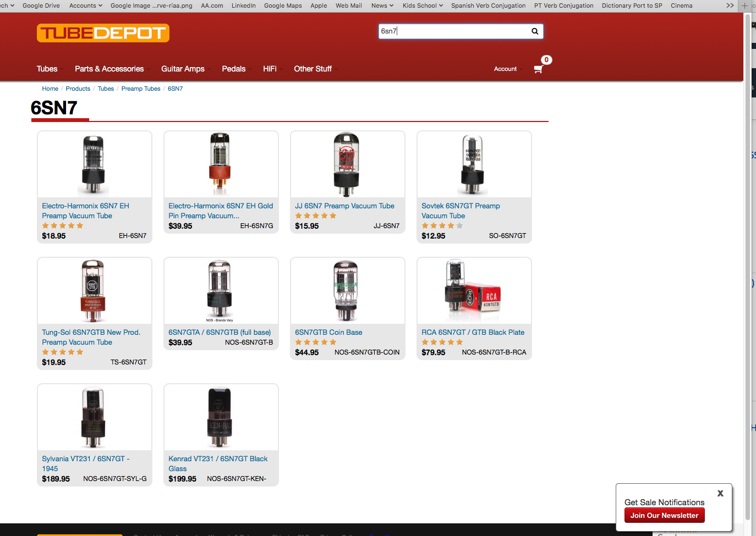The height and width of the screenshot is (536, 756).
Task: Click the Products breadcrumb link
Action: (x=78, y=89)
